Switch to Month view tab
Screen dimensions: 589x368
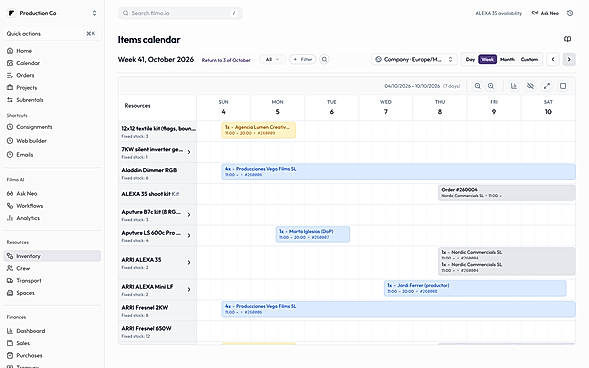coord(507,59)
